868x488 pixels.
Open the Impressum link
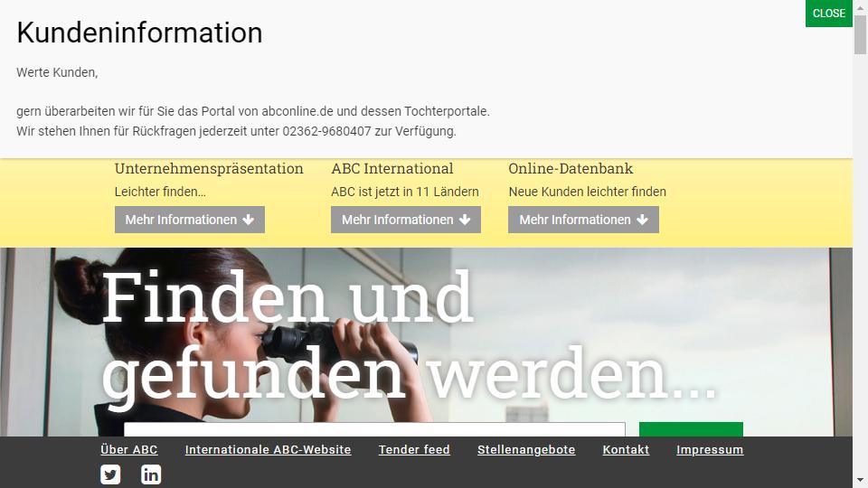click(x=710, y=450)
